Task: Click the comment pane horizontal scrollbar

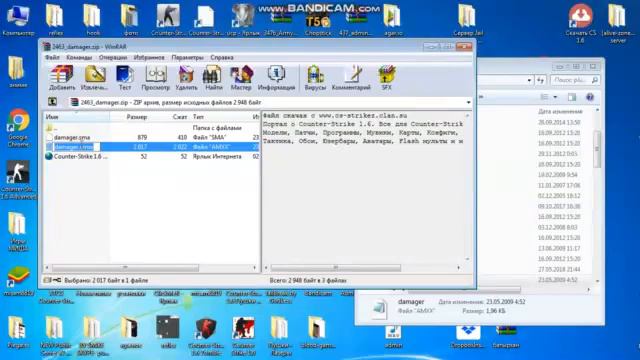Action: point(336,268)
